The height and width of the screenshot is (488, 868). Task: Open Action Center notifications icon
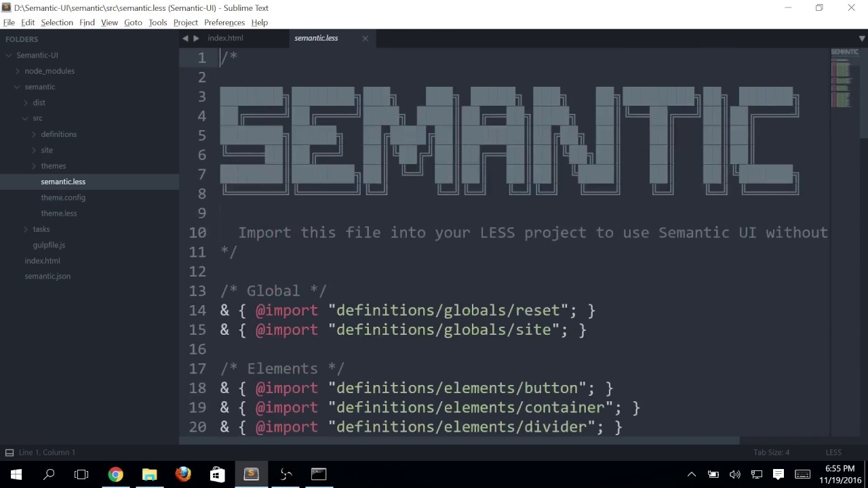click(x=778, y=474)
